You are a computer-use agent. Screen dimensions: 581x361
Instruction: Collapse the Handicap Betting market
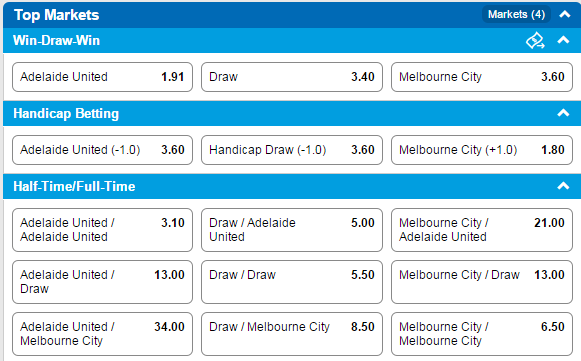[x=563, y=113]
